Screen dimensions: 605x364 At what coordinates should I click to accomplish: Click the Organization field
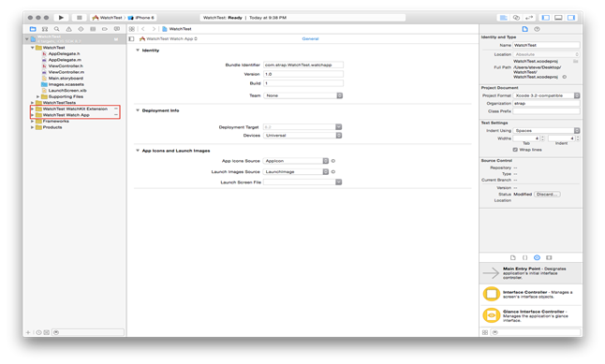click(x=546, y=103)
